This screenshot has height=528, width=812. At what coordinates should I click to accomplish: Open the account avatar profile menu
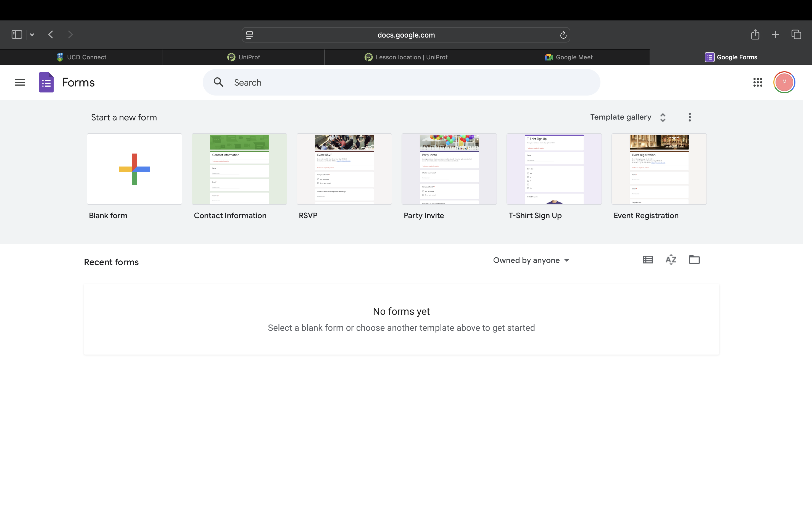[x=784, y=82]
